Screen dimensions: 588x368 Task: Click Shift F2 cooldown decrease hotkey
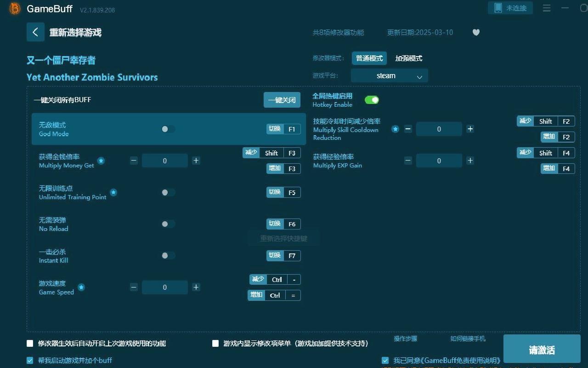[546, 121]
